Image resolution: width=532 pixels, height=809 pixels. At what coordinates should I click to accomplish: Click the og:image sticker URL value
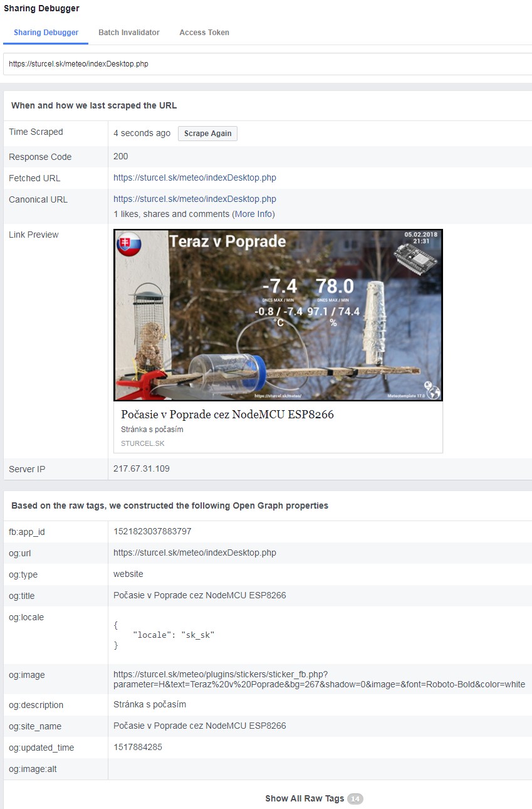tap(319, 680)
